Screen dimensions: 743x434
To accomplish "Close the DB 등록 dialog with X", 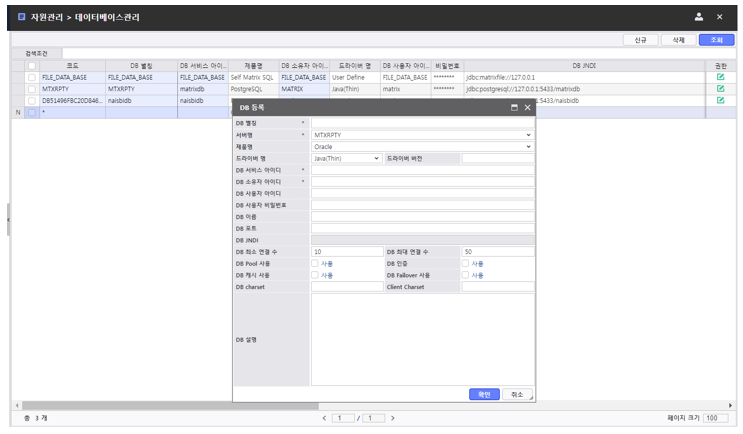I will (x=528, y=107).
